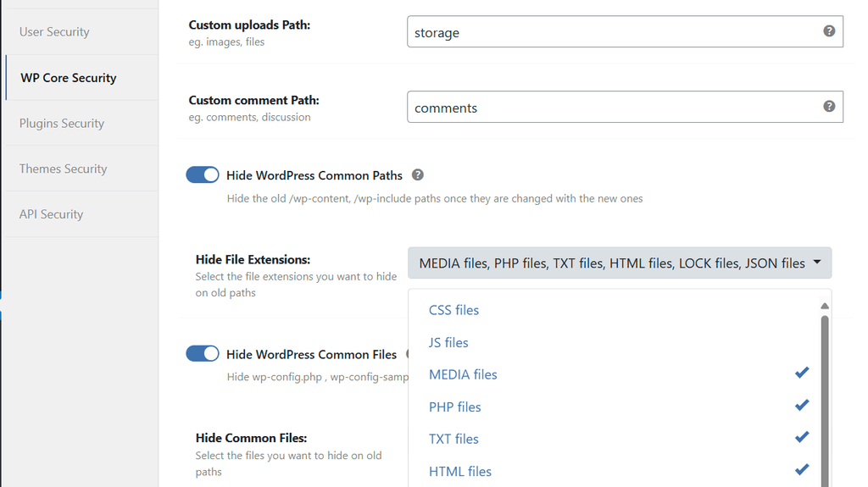Image resolution: width=868 pixels, height=487 pixels.
Task: Click help icon beside Hide WordPress Common Paths
Action: click(417, 174)
